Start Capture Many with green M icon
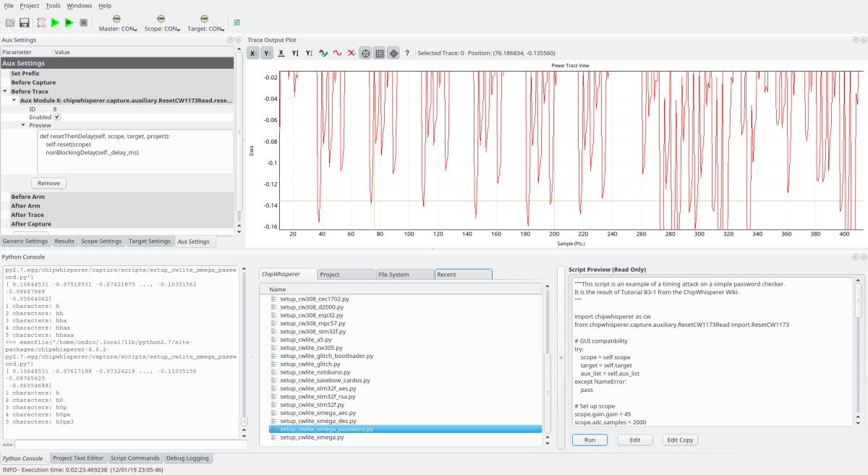This screenshot has width=868, height=475. click(69, 23)
